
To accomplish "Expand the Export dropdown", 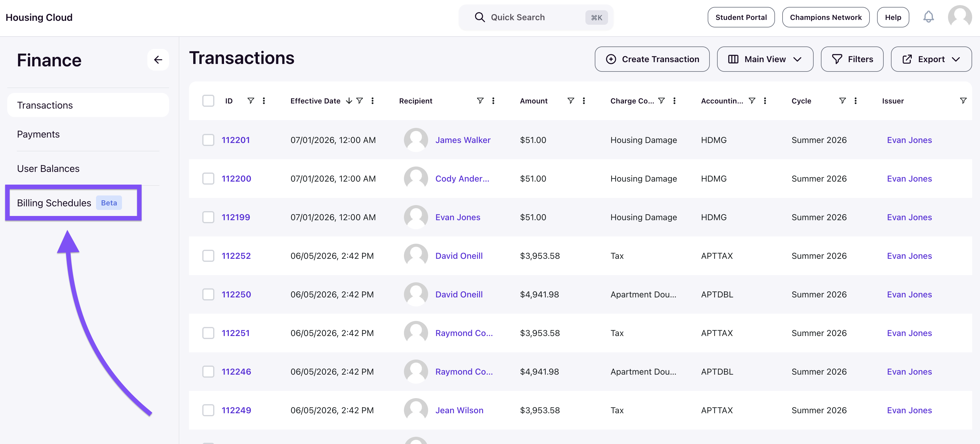I will (931, 59).
